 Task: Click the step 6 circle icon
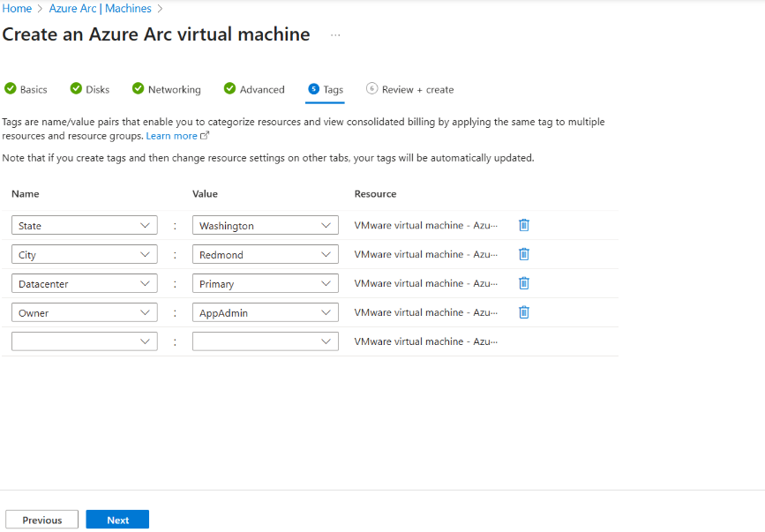point(371,89)
